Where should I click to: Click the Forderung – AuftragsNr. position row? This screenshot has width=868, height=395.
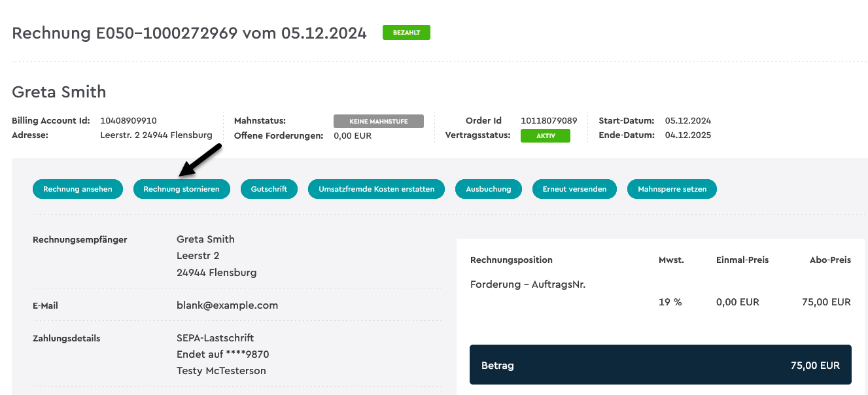coord(661,294)
